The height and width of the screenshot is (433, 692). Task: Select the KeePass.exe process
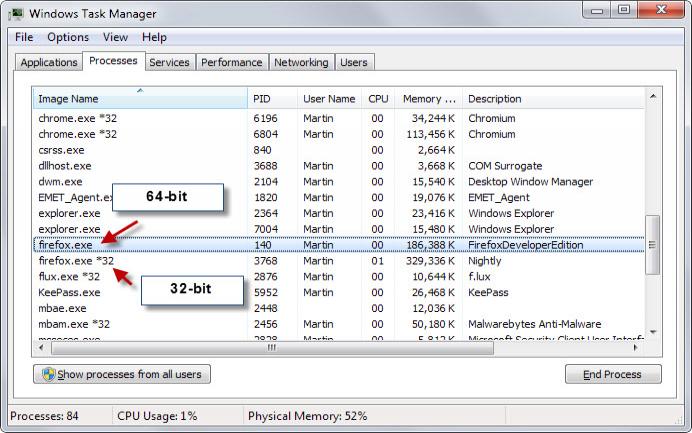pos(338,293)
